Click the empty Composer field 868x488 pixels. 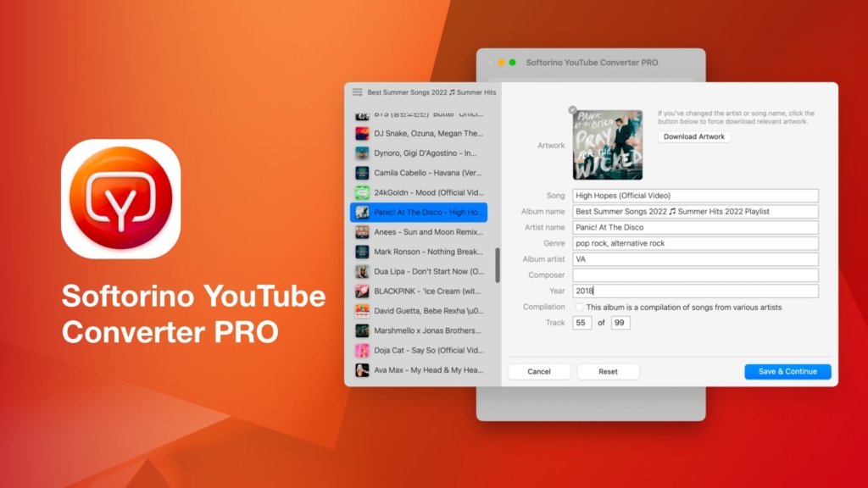pyautogui.click(x=695, y=275)
